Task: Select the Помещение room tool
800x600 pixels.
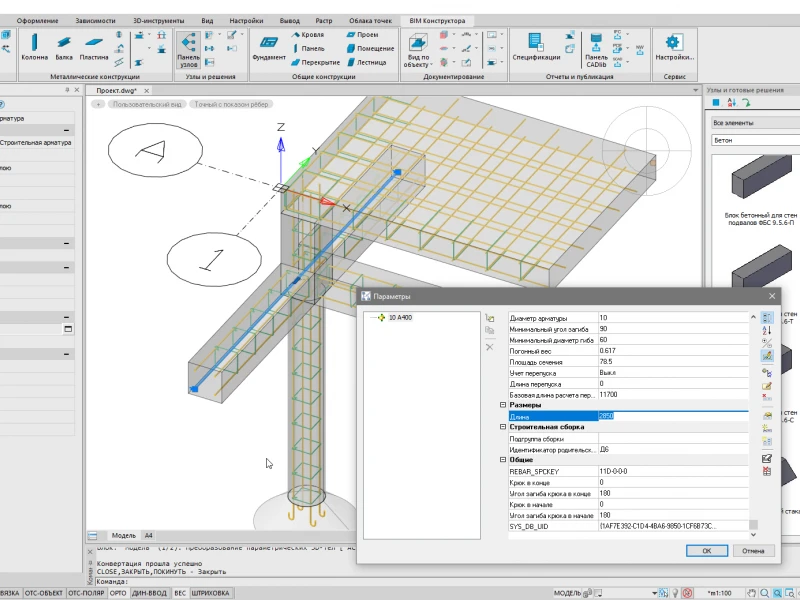Action: [370, 48]
